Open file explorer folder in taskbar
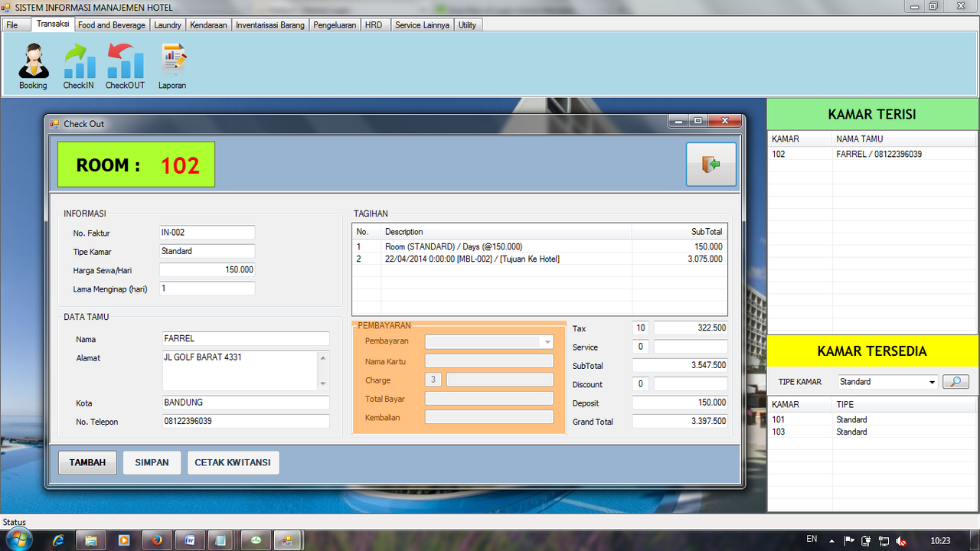The image size is (980, 551). (91, 540)
